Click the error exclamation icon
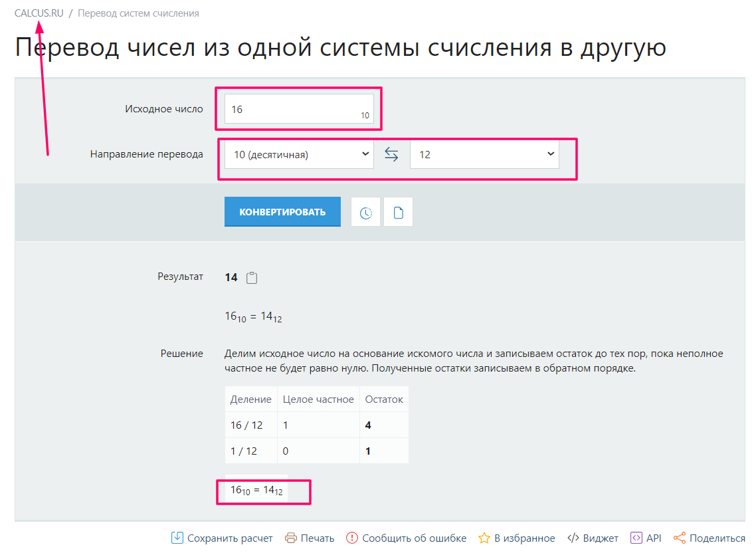This screenshot has height=557, width=756. (x=352, y=538)
